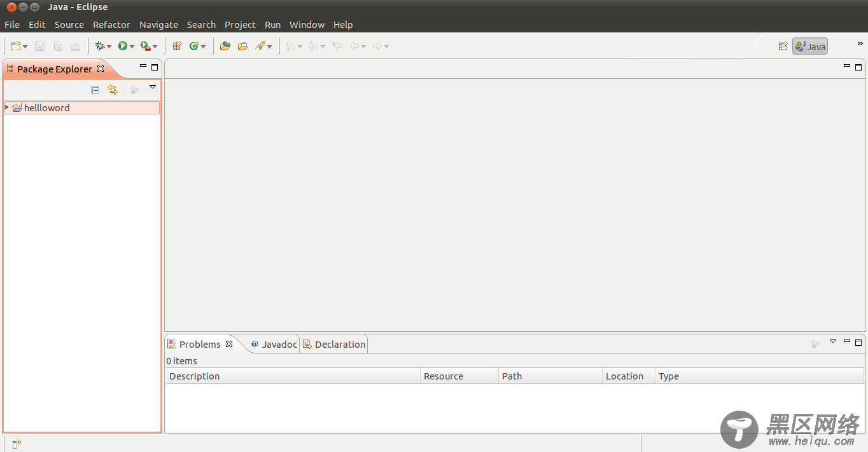
Task: Click the Open Perspective icon
Action: coord(783,46)
